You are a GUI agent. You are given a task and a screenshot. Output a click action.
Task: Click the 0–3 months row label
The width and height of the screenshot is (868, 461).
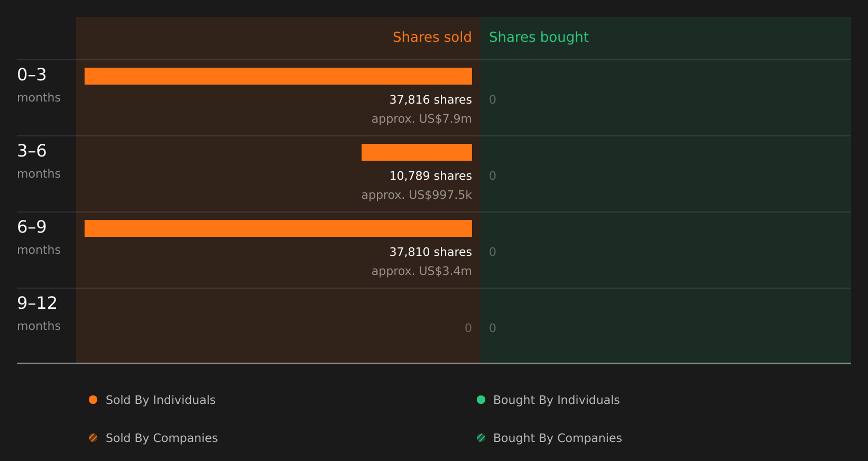39,85
